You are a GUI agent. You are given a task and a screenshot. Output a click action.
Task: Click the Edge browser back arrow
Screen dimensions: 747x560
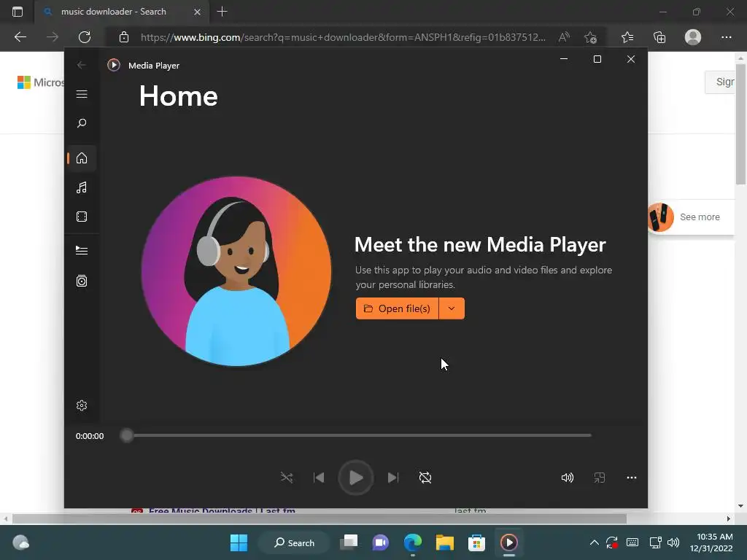click(20, 37)
